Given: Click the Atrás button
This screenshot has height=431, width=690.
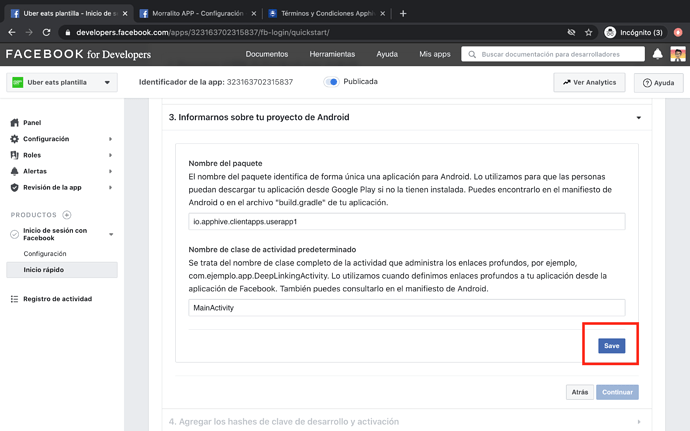Looking at the screenshot, I should pyautogui.click(x=580, y=392).
